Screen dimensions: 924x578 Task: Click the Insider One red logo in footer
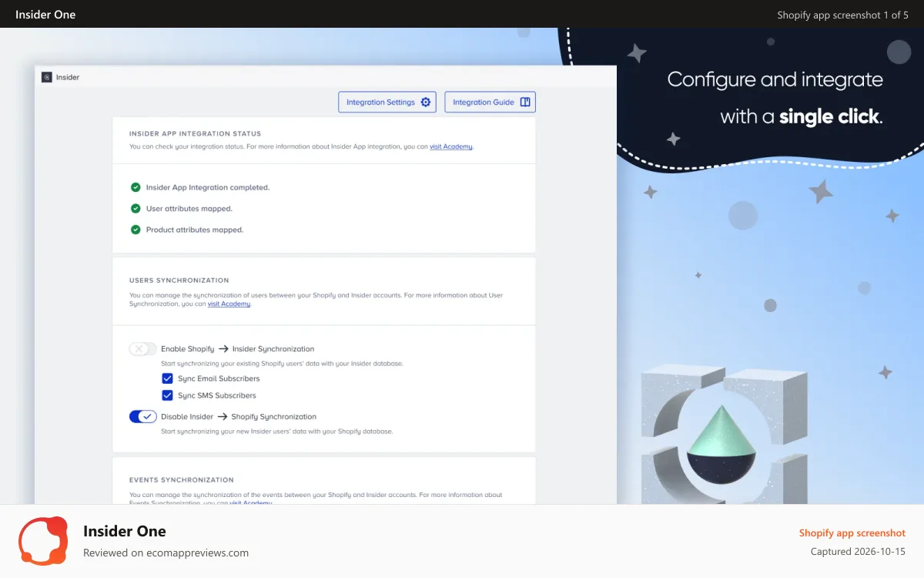point(43,541)
